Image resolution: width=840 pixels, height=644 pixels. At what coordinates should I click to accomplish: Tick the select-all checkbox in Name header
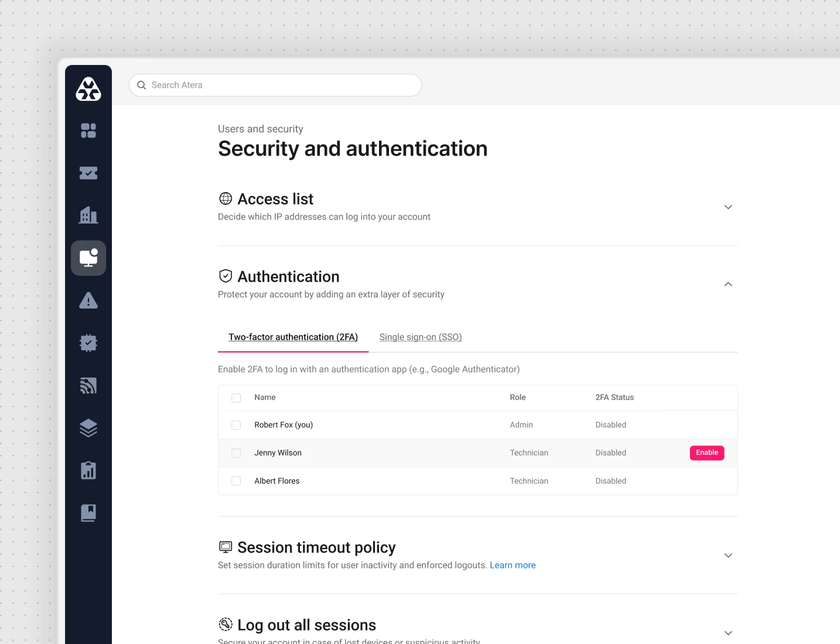pos(236,398)
